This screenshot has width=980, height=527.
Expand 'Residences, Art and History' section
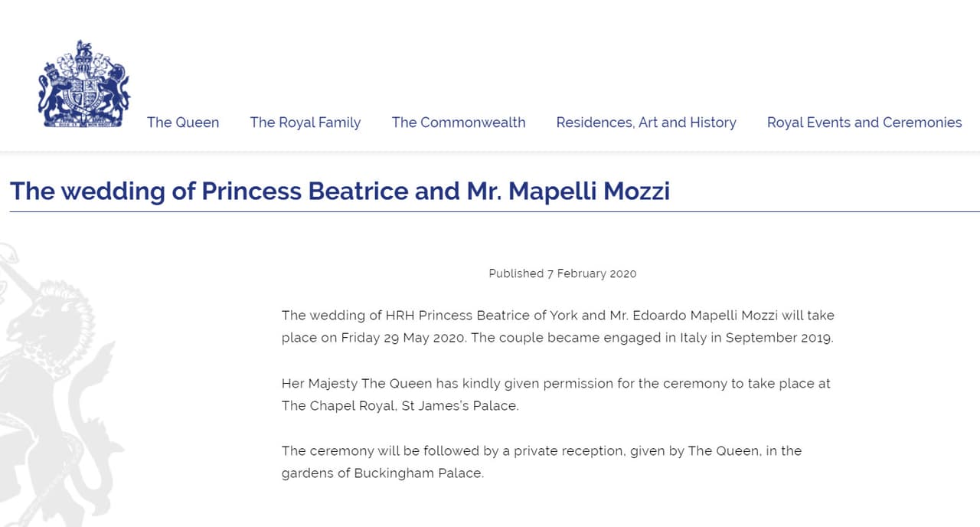(x=645, y=123)
